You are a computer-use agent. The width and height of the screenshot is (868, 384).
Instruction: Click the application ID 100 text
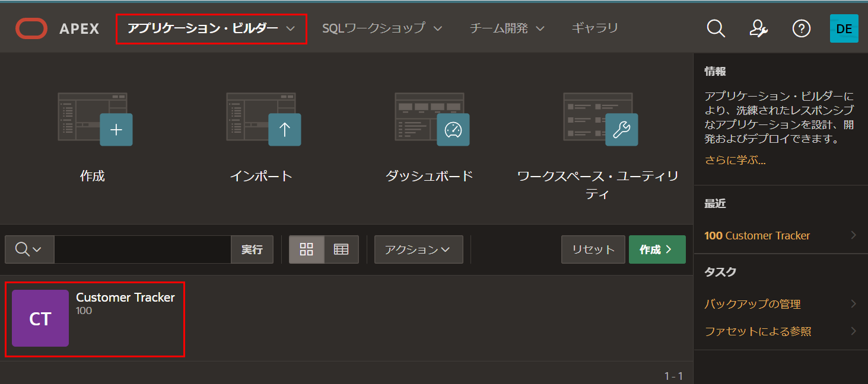84,311
